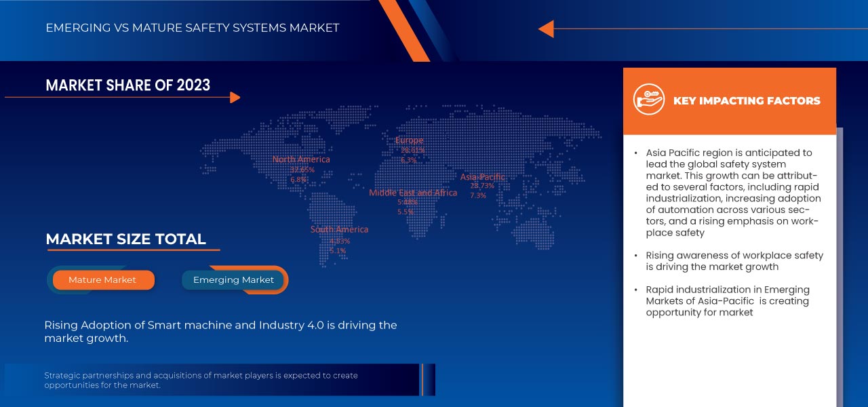Select the Emerging Market button
This screenshot has width=868, height=407.
[x=233, y=280]
